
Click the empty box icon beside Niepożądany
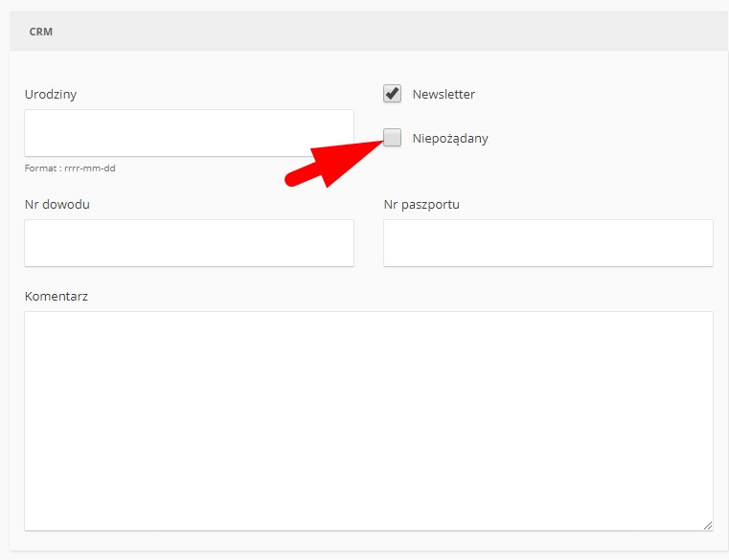pyautogui.click(x=392, y=138)
